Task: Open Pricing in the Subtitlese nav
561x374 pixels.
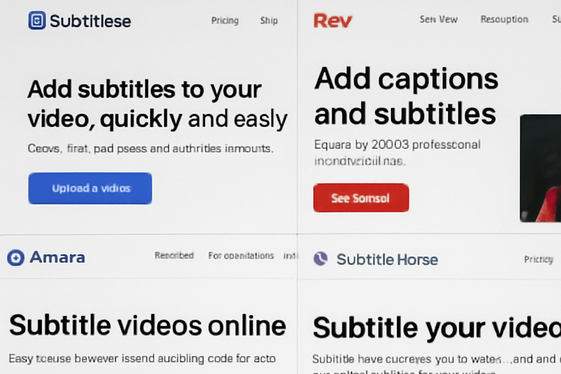Action: pos(225,20)
